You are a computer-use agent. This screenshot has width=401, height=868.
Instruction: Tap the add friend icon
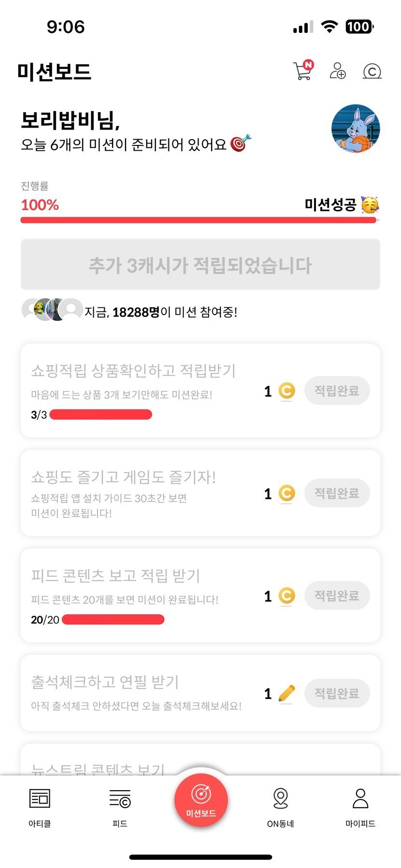coord(338,71)
